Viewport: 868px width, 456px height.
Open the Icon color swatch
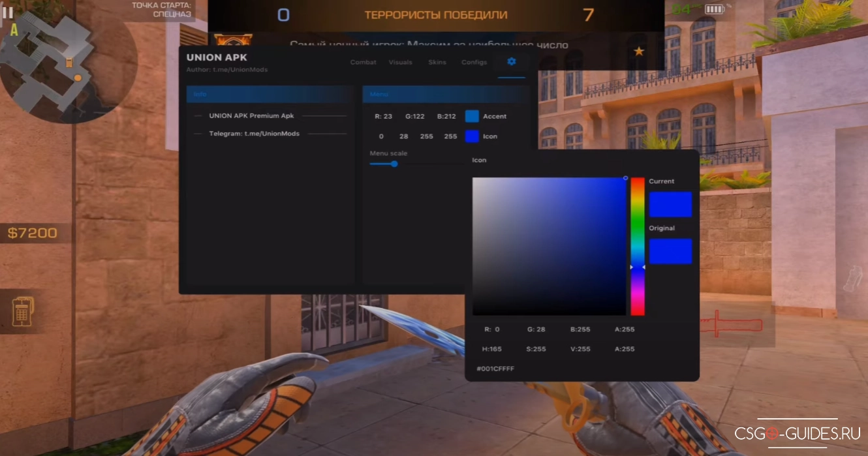tap(472, 136)
